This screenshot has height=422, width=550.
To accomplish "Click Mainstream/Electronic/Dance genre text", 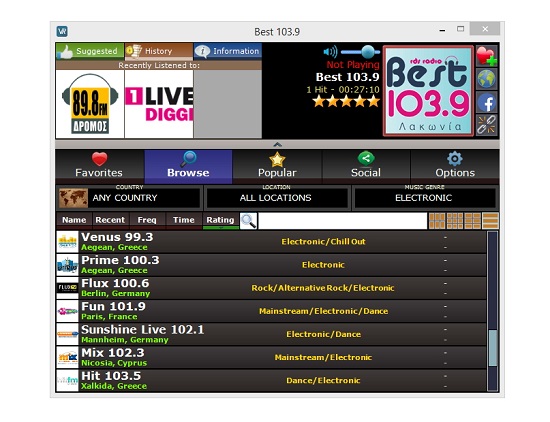I will point(323,311).
